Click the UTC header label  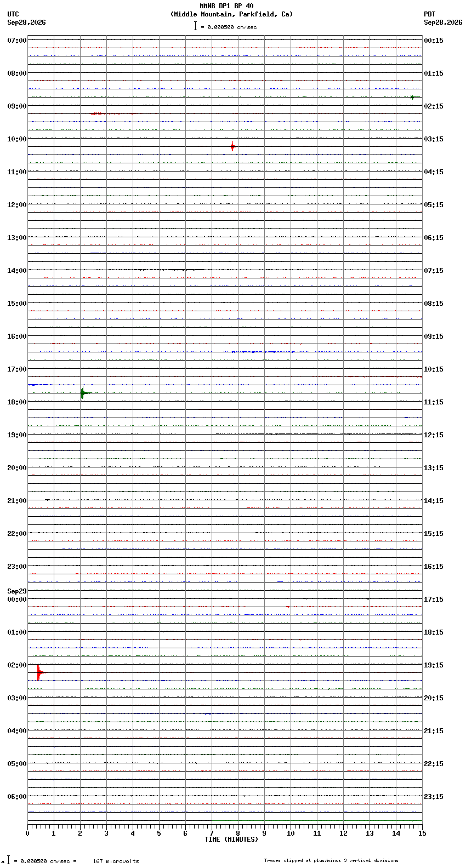(x=13, y=14)
